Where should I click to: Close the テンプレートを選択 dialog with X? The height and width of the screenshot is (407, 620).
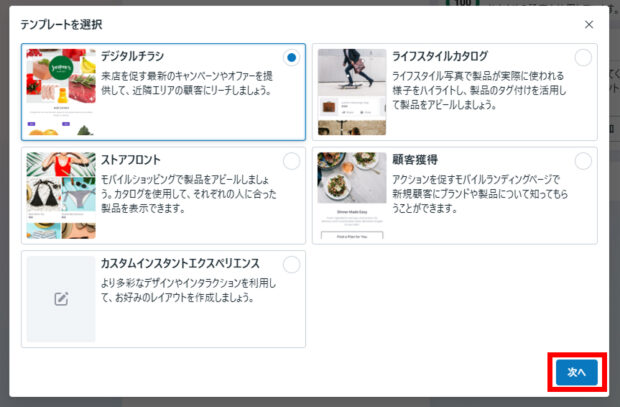(x=589, y=24)
